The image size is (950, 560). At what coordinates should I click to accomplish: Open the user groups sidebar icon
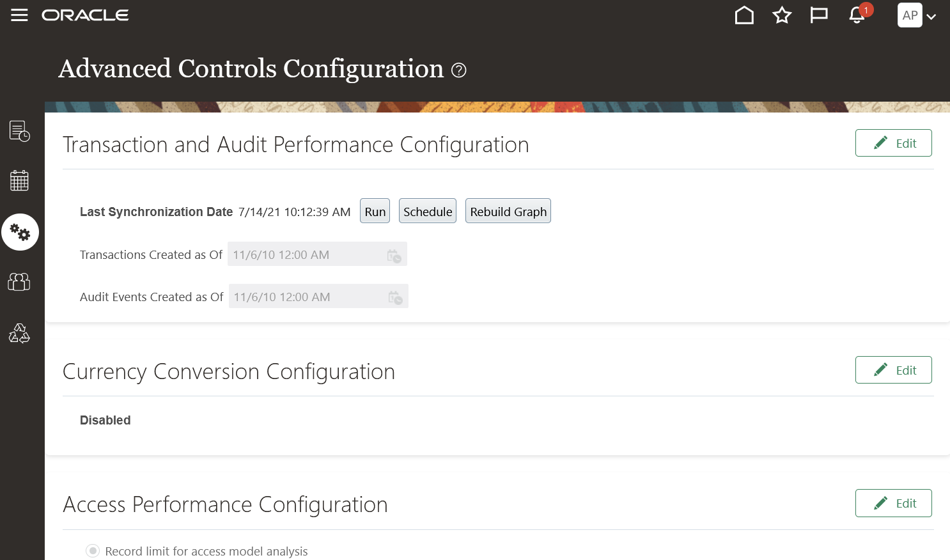[20, 282]
